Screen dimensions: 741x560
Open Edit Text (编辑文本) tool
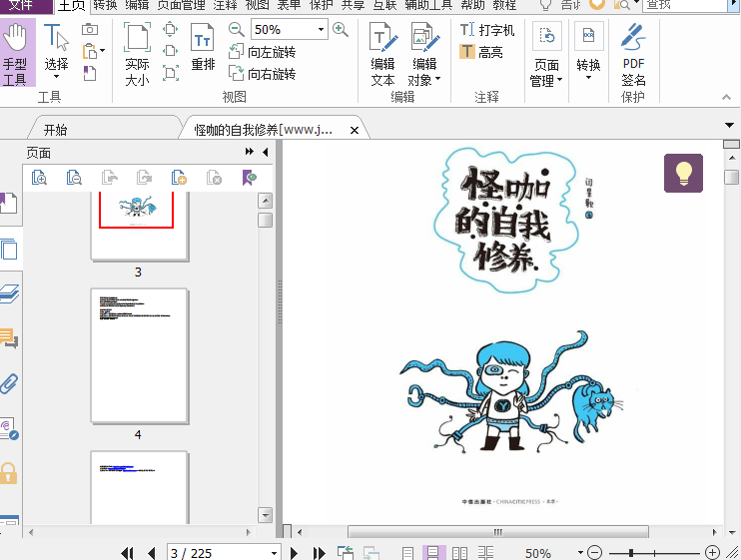coord(382,54)
